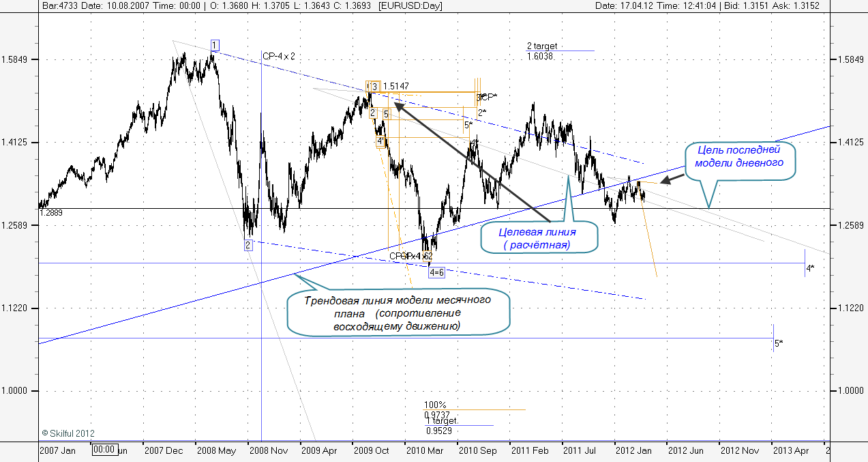Click the © Skilful 2012 copyright text
Screen dimensions: 868x462
point(68,433)
